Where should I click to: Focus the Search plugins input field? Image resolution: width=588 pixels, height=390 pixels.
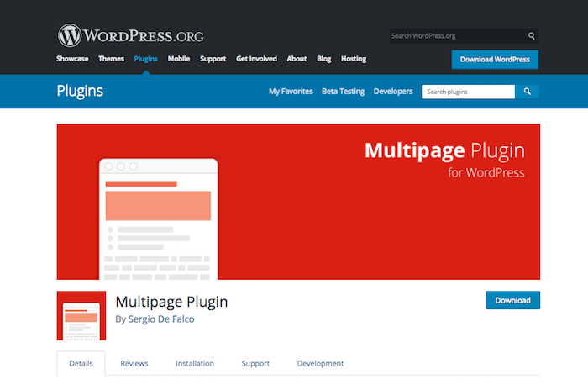click(x=468, y=92)
